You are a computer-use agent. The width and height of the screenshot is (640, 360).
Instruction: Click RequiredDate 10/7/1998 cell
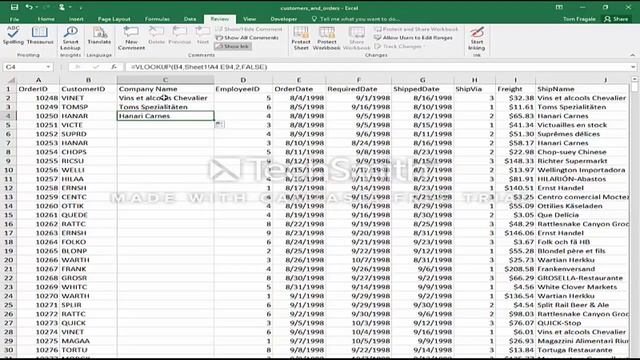tap(358, 260)
